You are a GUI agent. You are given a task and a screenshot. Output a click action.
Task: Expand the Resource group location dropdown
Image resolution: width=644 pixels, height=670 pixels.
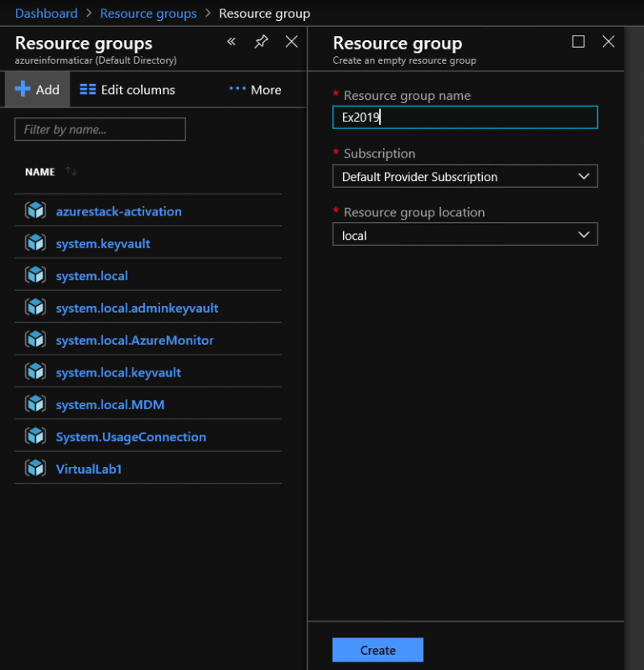pyautogui.click(x=465, y=236)
